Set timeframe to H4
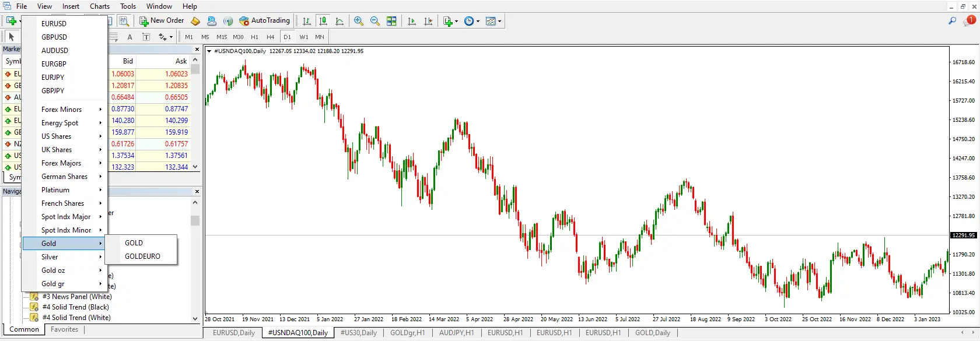Image resolution: width=980 pixels, height=341 pixels. coord(270,37)
